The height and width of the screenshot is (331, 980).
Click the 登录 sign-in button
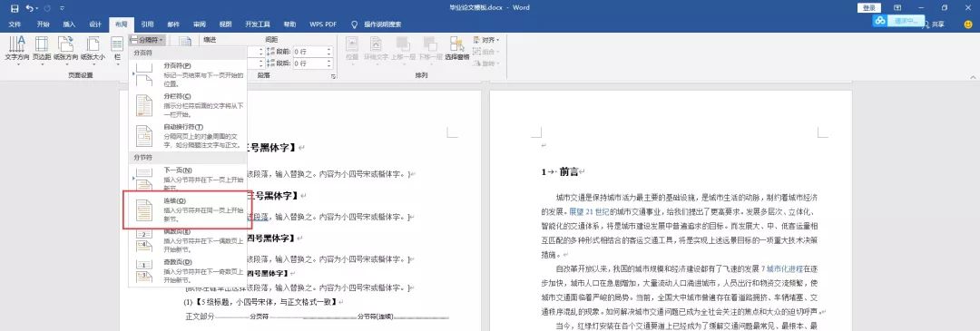pos(868,8)
